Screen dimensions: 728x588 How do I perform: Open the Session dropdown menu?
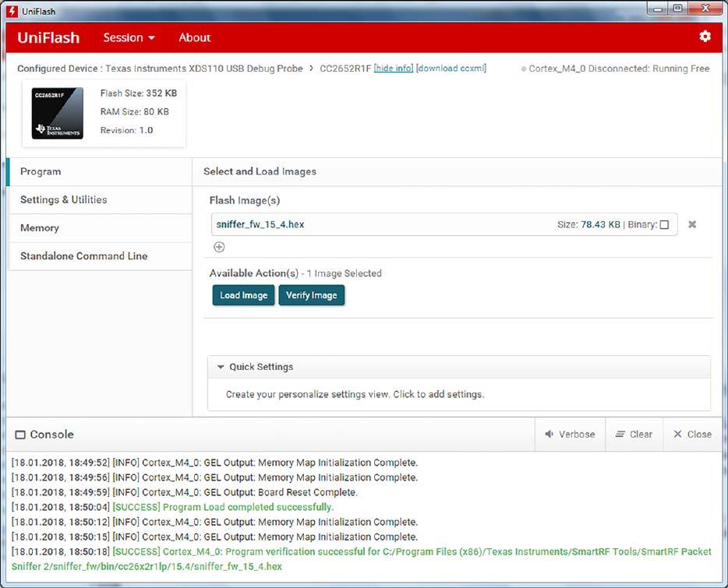[129, 37]
